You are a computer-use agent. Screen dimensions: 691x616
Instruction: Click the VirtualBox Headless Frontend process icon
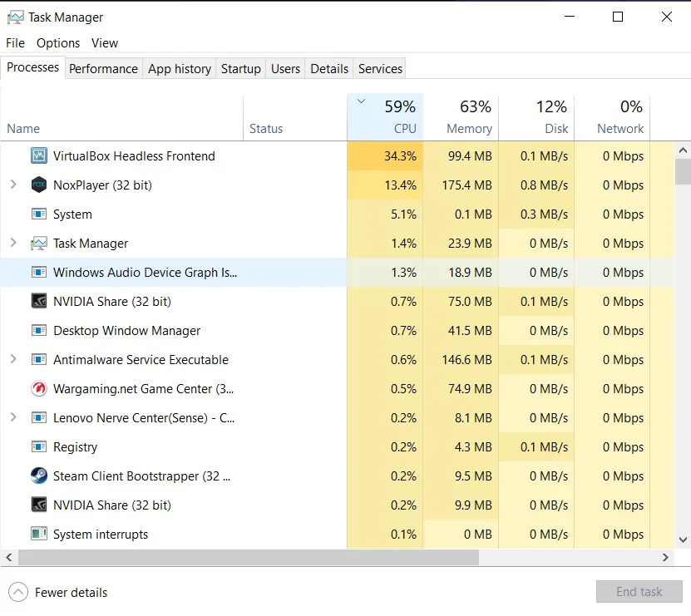39,155
